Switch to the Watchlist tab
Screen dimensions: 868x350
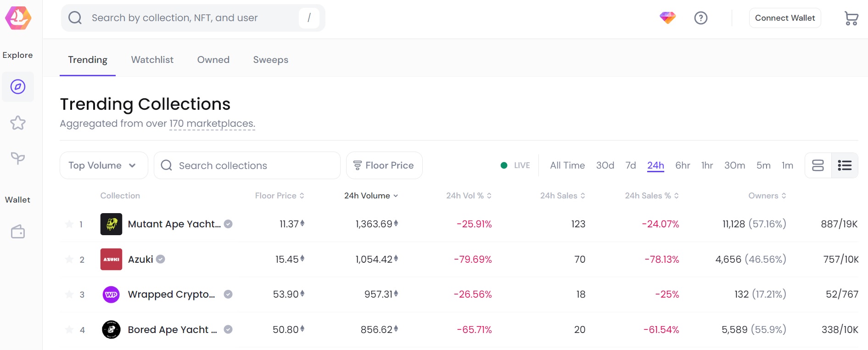(152, 60)
